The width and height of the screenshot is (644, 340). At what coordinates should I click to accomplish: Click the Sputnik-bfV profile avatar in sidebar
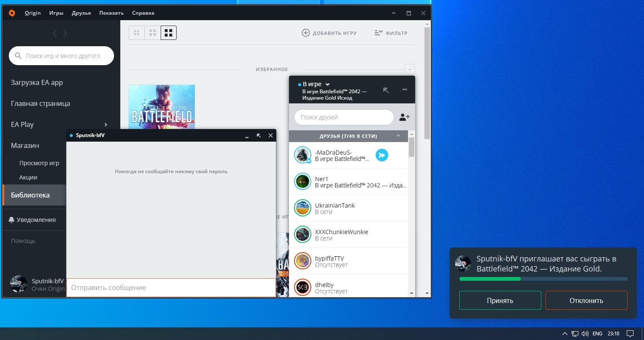click(x=19, y=284)
